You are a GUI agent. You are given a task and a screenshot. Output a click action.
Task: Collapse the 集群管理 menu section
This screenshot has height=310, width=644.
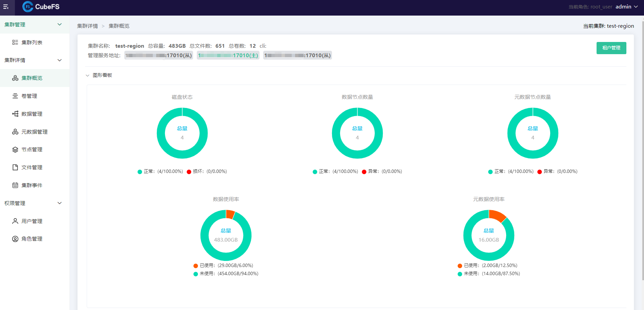pyautogui.click(x=60, y=24)
